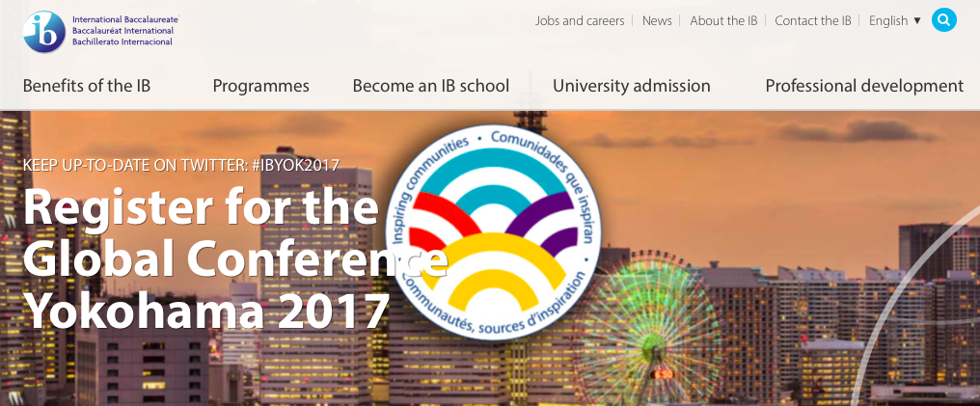The height and width of the screenshot is (406, 980).
Task: Go to the News page
Action: coord(657,20)
